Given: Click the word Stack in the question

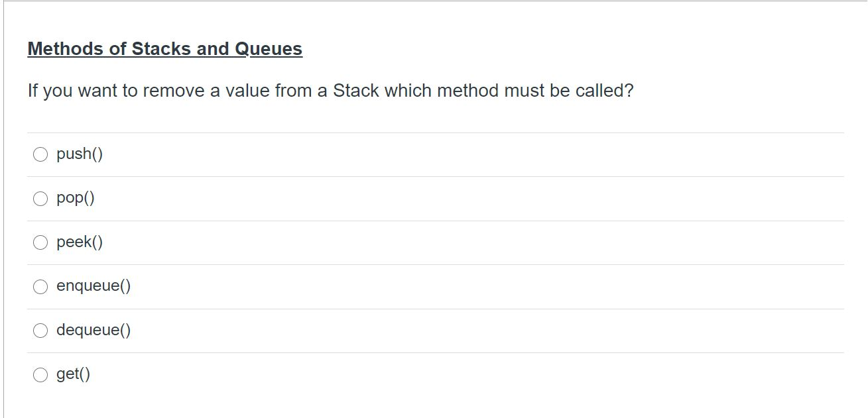Looking at the screenshot, I should click(x=356, y=90).
